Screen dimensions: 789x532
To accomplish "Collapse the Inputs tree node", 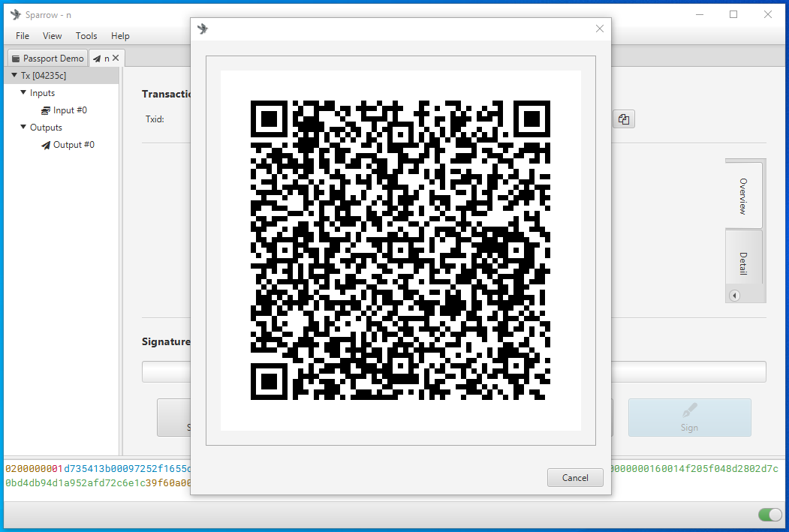I will click(23, 92).
